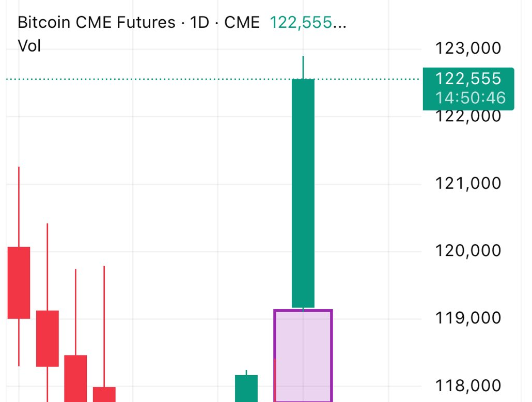This screenshot has width=532, height=402.
Task: Select the purple highlighted rectangle drawing
Action: pos(303,356)
